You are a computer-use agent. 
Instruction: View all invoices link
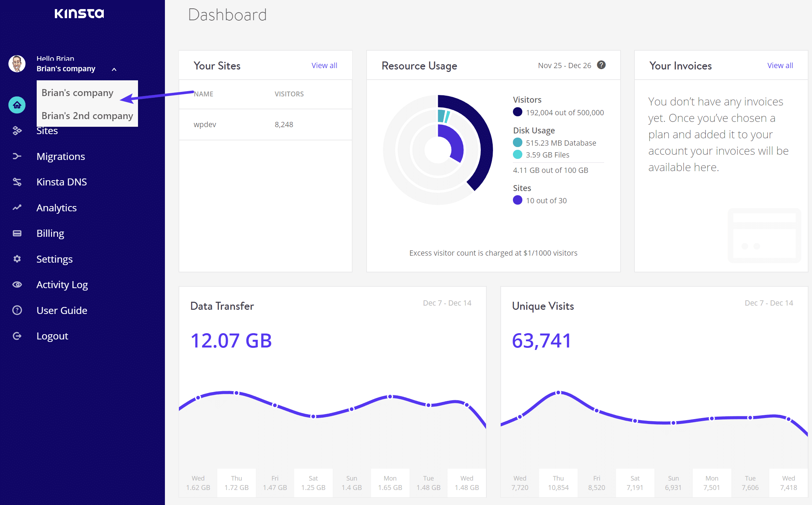click(x=780, y=66)
